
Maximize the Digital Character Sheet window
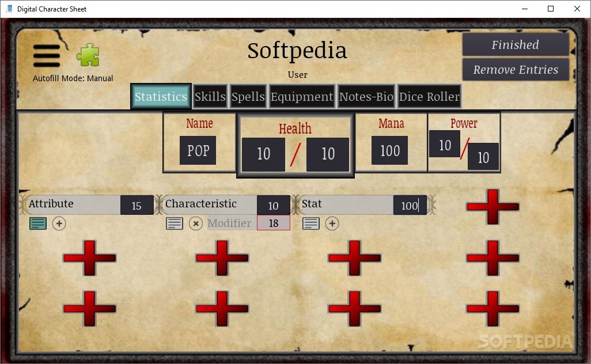pyautogui.click(x=551, y=9)
